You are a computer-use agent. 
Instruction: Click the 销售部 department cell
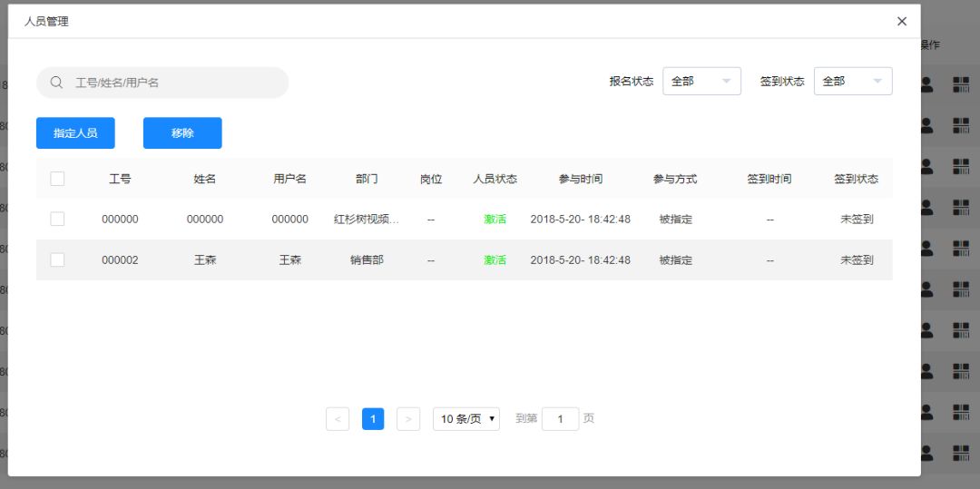pyautogui.click(x=367, y=259)
